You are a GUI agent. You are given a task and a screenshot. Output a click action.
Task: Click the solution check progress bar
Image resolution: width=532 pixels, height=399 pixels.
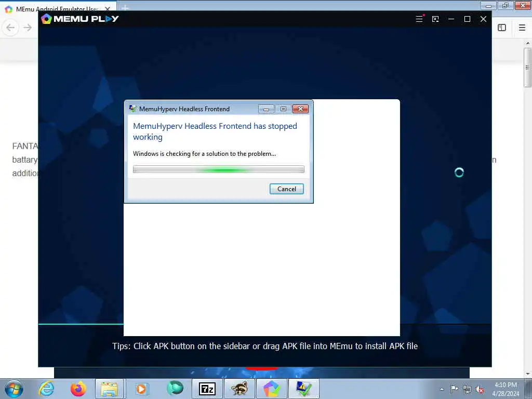219,169
